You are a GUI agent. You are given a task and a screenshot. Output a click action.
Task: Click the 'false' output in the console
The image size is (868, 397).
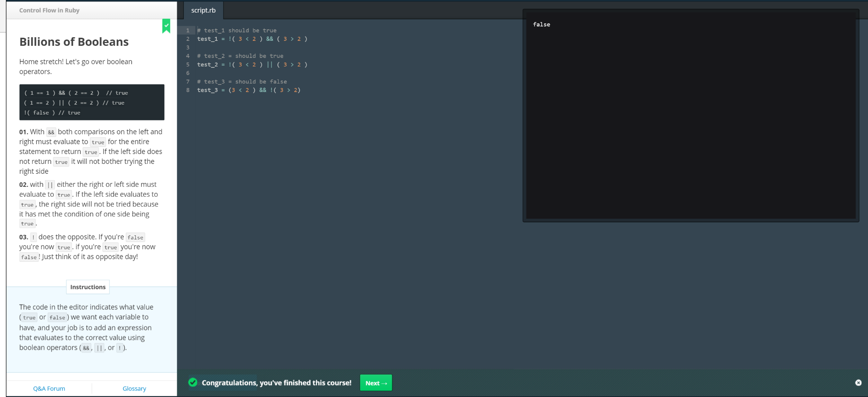pyautogui.click(x=541, y=25)
